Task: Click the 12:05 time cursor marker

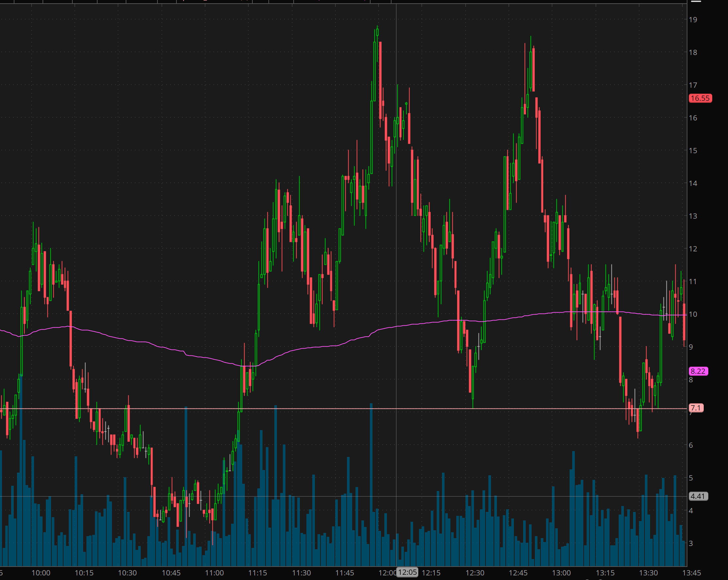Action: point(407,572)
